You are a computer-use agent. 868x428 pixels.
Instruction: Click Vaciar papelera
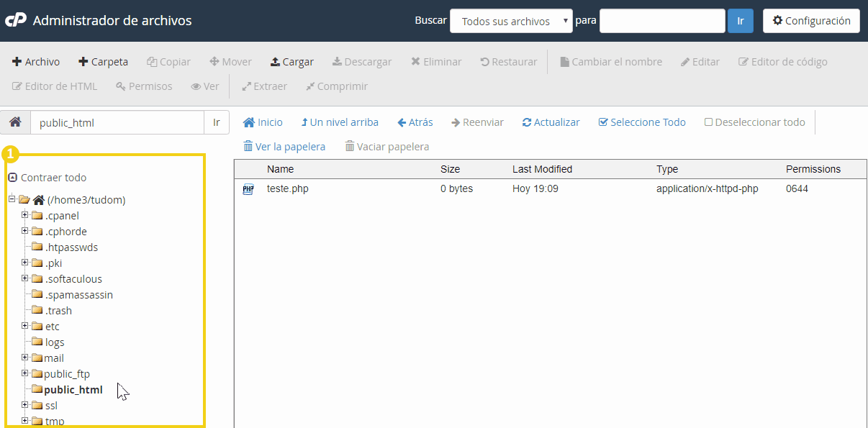[x=387, y=147]
